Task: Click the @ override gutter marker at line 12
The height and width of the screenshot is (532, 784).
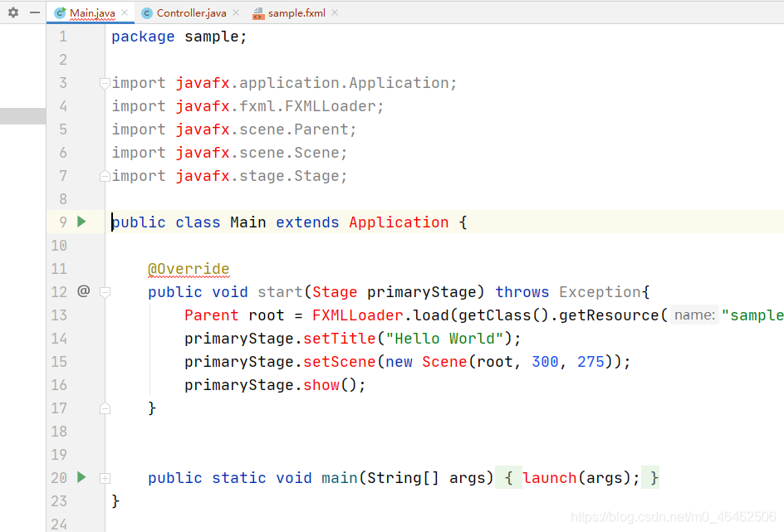Action: coord(83,291)
